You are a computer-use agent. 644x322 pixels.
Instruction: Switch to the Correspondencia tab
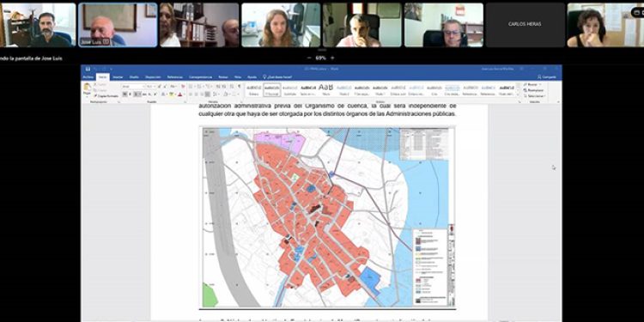click(x=200, y=76)
